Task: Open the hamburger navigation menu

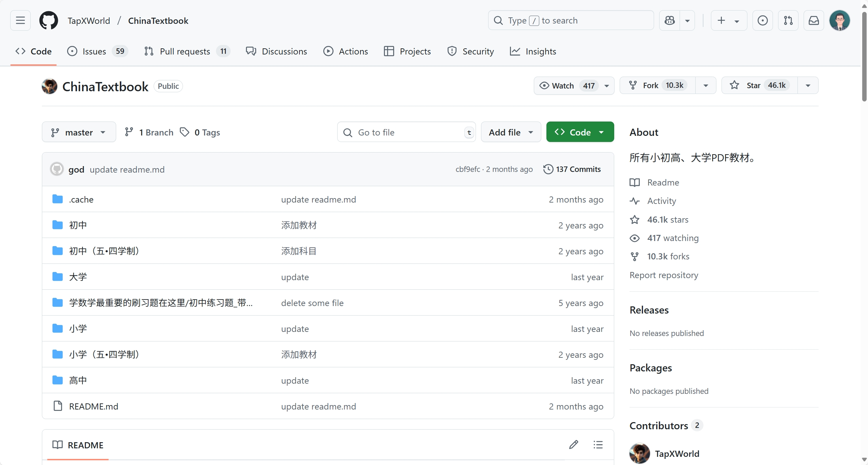Action: pyautogui.click(x=20, y=20)
